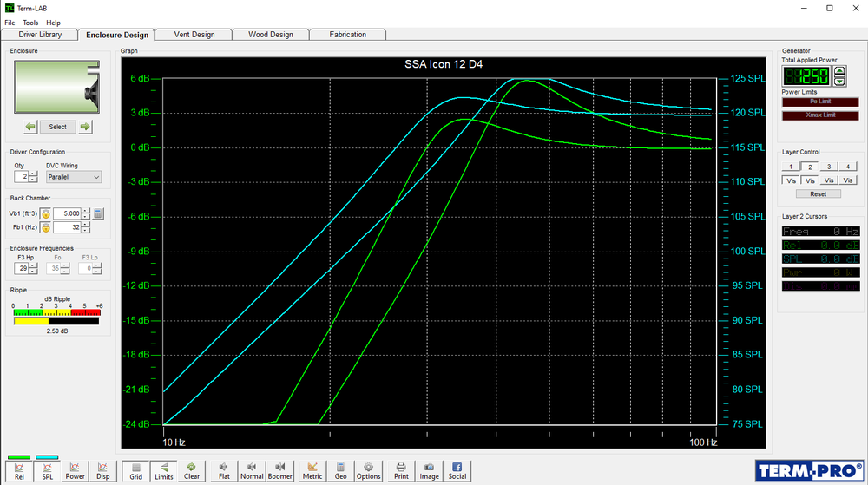Screen dimensions: 868x485
Task: Toggle the Power curve display
Action: [75, 471]
